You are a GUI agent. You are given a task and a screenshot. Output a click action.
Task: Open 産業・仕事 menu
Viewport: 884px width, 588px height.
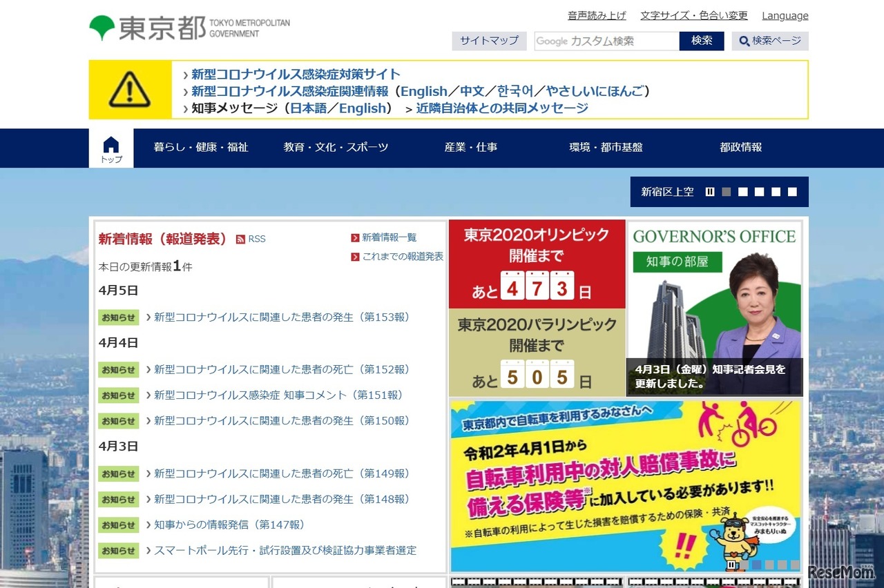click(x=471, y=147)
